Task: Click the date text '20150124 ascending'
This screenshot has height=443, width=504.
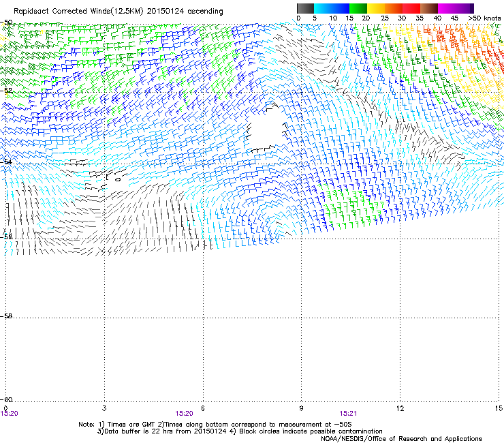Action: click(185, 12)
